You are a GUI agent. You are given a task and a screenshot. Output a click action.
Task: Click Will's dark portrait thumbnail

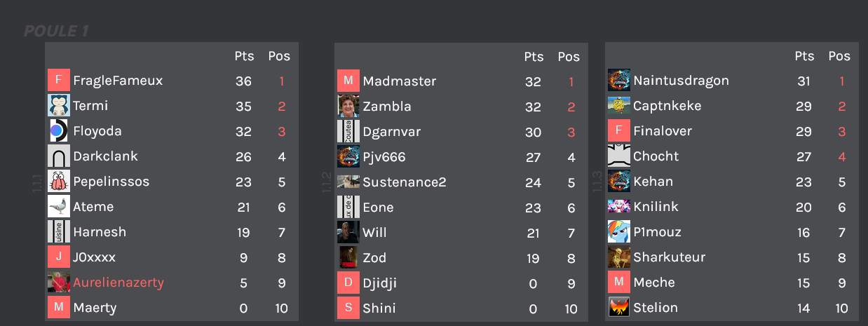click(x=348, y=232)
